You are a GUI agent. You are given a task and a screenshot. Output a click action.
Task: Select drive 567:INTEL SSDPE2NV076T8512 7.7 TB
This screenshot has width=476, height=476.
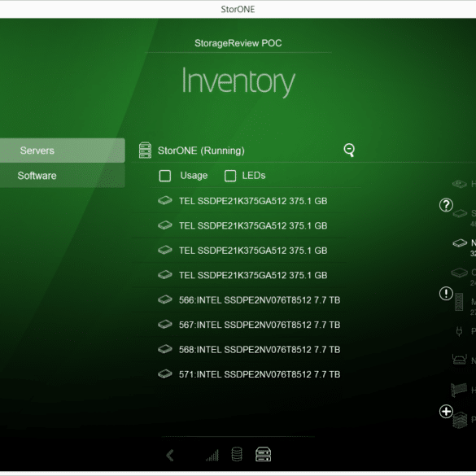point(249,325)
